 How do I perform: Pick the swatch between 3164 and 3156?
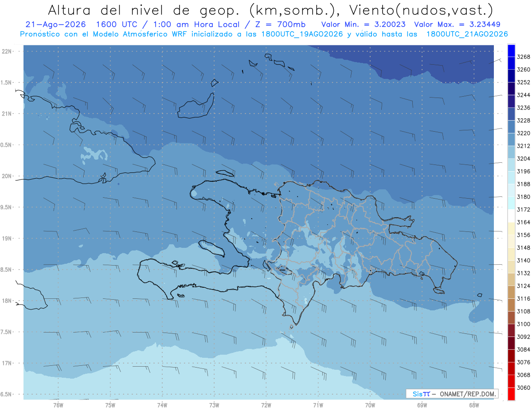point(511,228)
